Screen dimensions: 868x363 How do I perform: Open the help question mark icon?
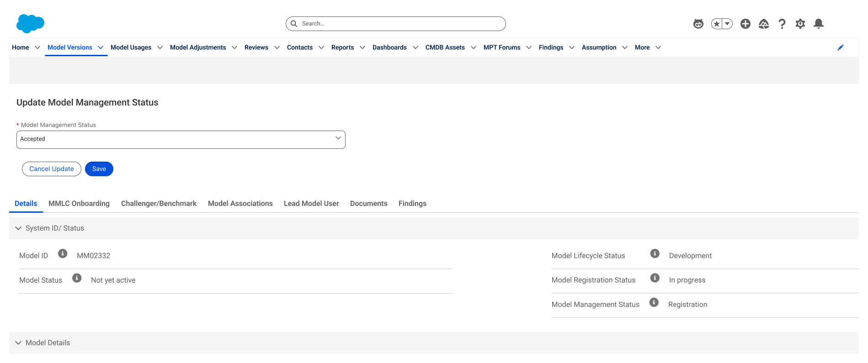coord(782,24)
